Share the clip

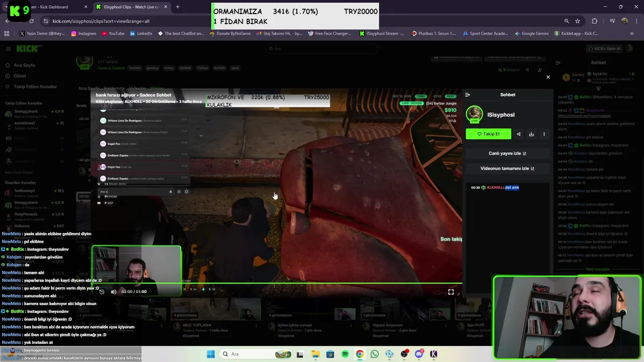point(519,134)
